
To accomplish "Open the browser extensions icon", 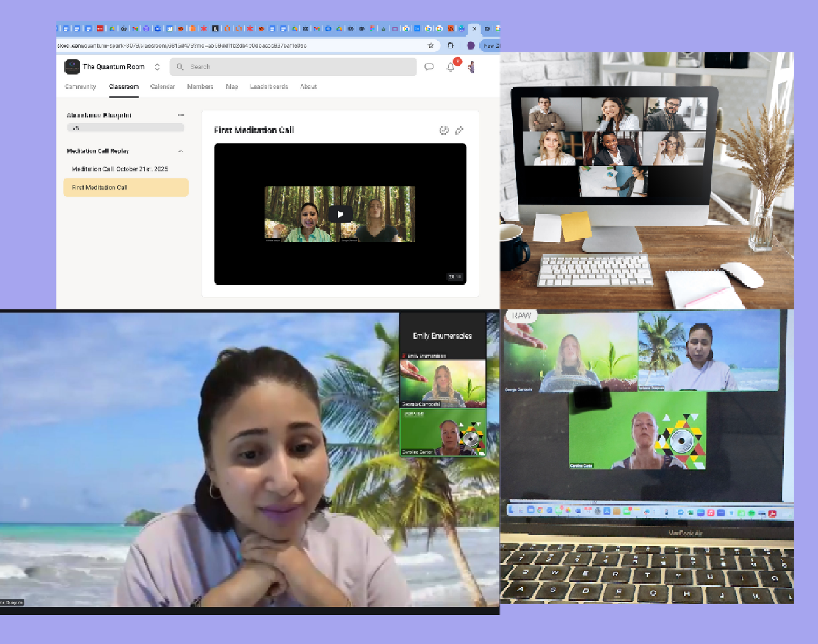I will 450,46.
